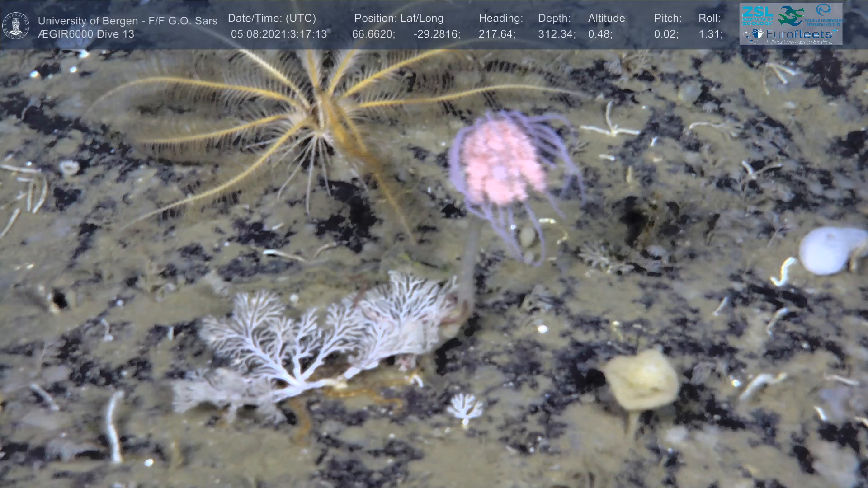Click the ZSL Institute of Zoology logo
The height and width of the screenshot is (488, 868).
[757, 15]
